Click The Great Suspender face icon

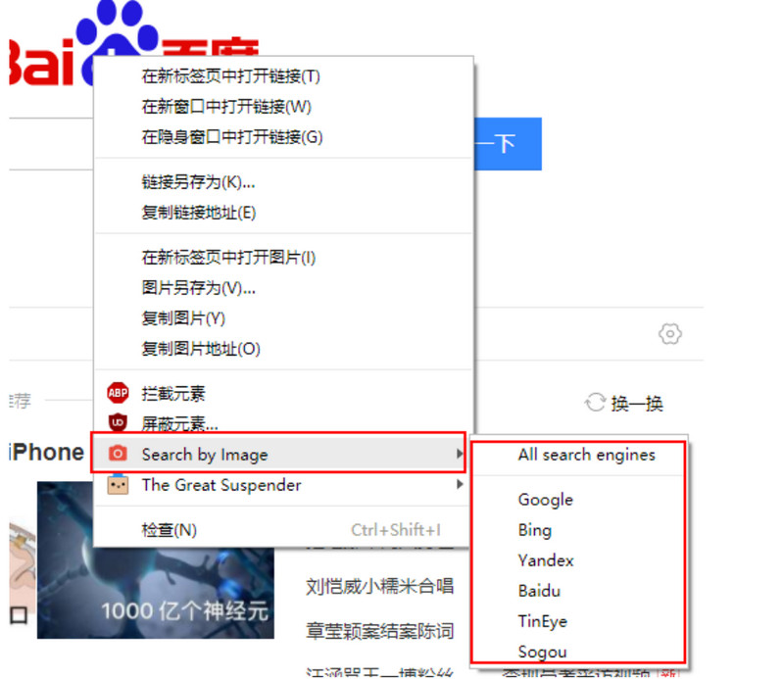pos(118,484)
